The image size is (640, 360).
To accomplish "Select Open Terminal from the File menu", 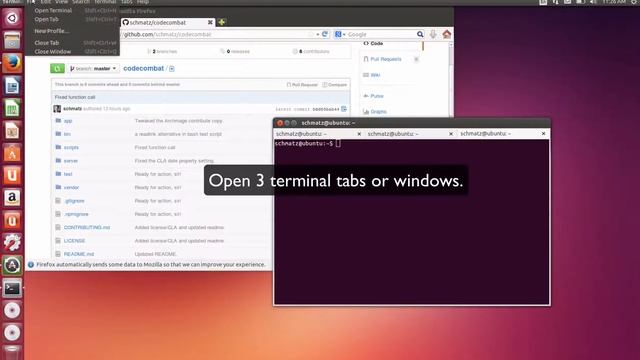I will coord(53,10).
